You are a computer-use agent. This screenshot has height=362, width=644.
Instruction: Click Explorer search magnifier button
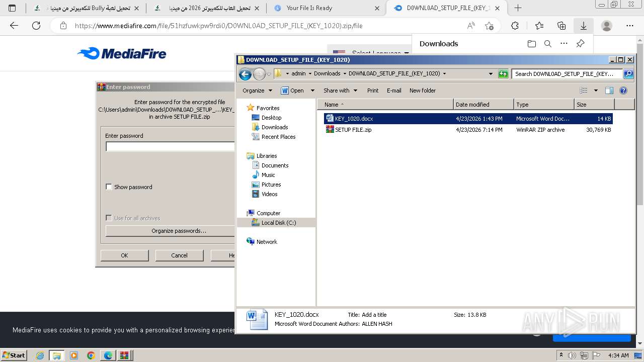pyautogui.click(x=628, y=74)
